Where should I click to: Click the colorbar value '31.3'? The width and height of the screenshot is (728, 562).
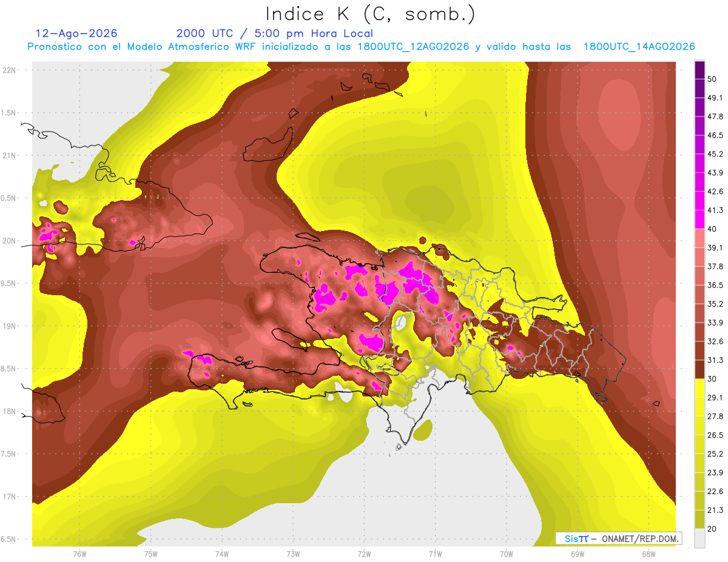(715, 360)
